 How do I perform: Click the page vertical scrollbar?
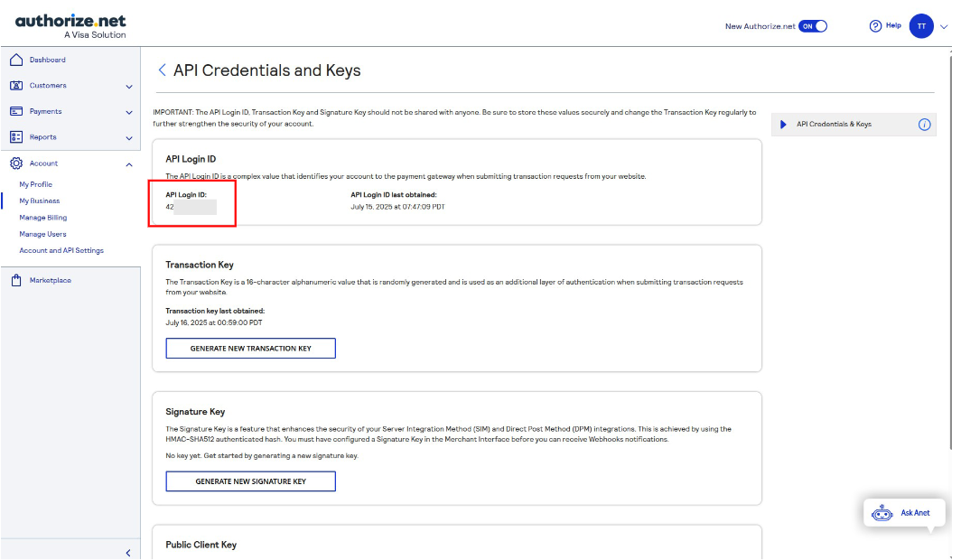coord(950,251)
